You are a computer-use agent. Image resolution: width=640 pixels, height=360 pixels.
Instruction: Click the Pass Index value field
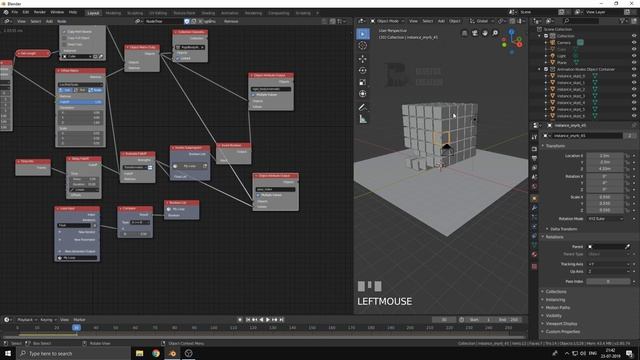tap(608, 281)
